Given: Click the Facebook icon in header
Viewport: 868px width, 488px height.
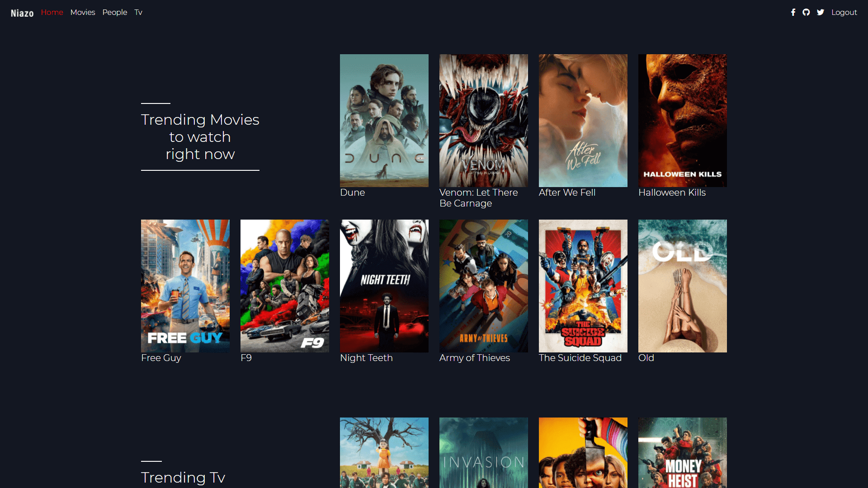Looking at the screenshot, I should (x=793, y=12).
